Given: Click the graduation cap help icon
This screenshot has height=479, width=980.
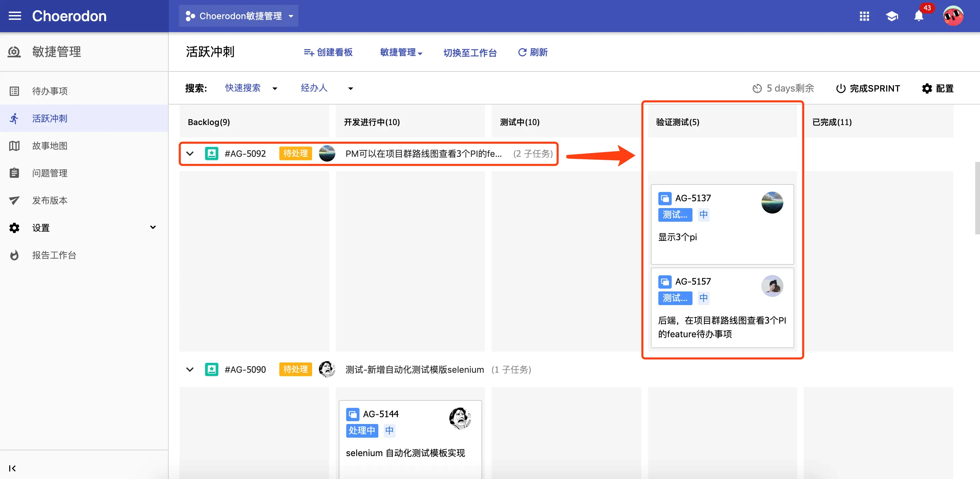Looking at the screenshot, I should point(891,16).
